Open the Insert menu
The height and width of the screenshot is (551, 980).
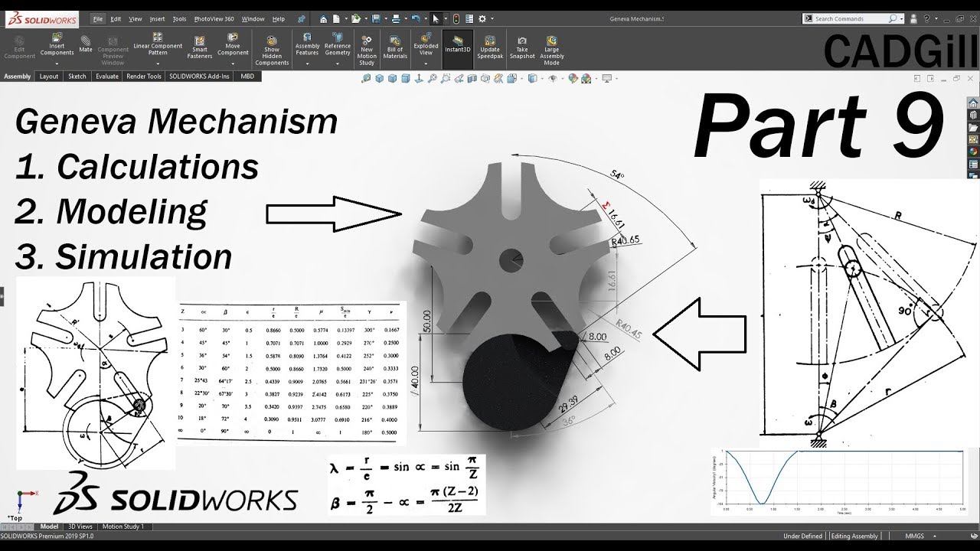[x=157, y=18]
